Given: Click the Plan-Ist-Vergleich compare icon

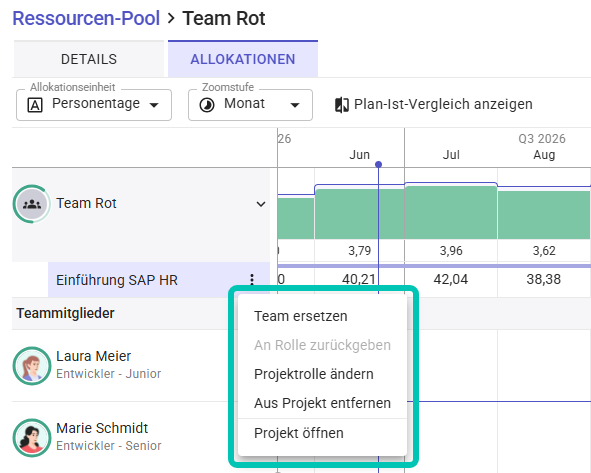Looking at the screenshot, I should (x=341, y=105).
